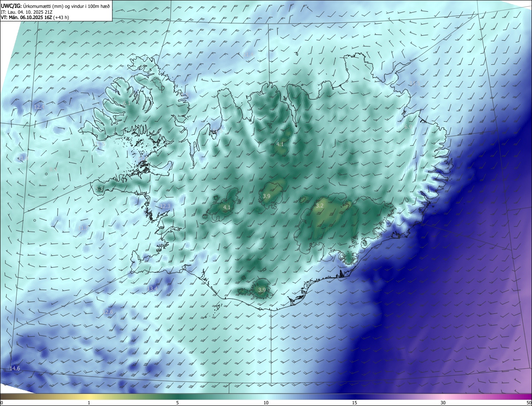Click the 10 tick on the color scale
This screenshot has width=532, height=406.
(266, 403)
